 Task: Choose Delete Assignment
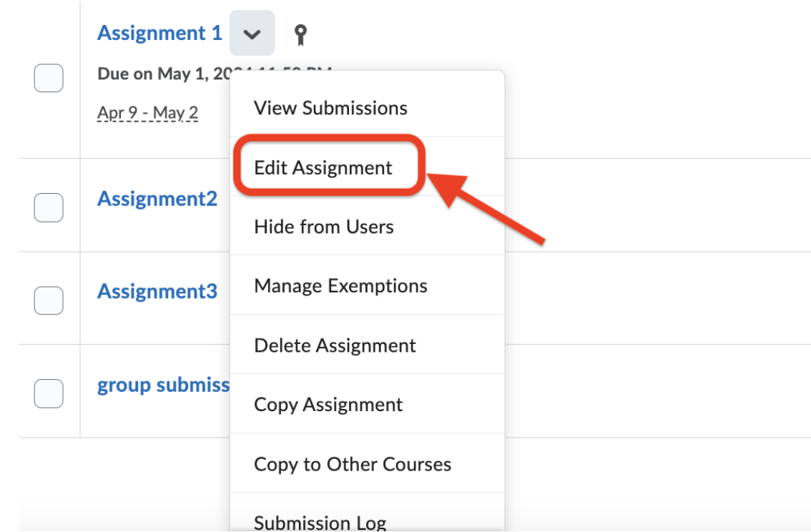pos(335,345)
